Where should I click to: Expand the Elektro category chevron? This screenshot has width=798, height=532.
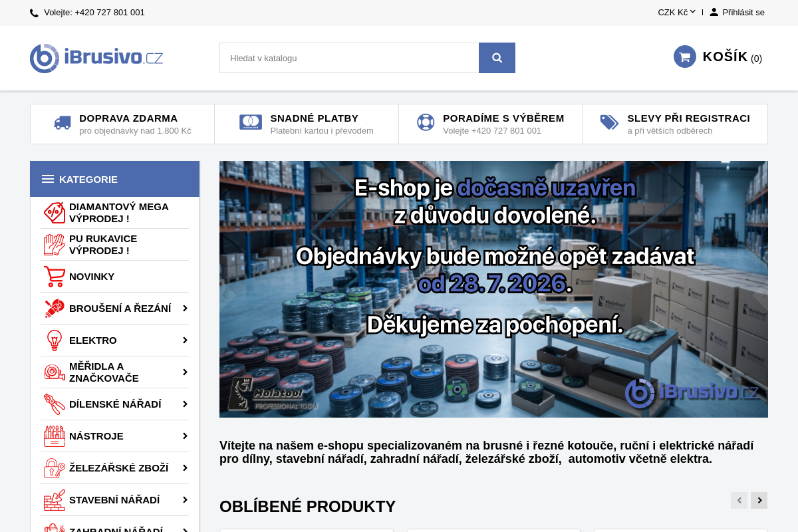(185, 340)
